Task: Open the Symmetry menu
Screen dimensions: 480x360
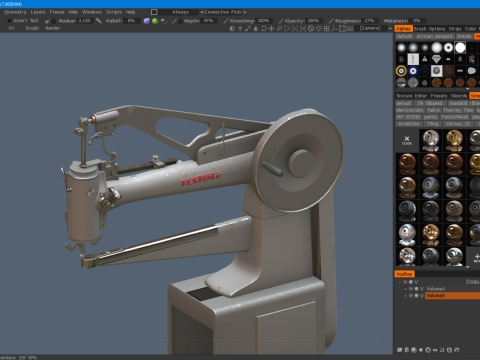Action: coord(15,12)
